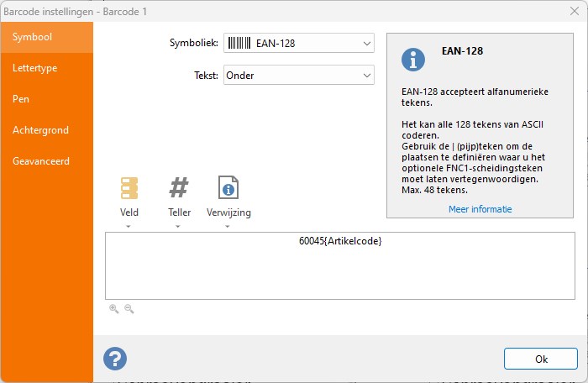Expand the arrow under Teller
This screenshot has width=588, height=383.
pyautogui.click(x=178, y=227)
